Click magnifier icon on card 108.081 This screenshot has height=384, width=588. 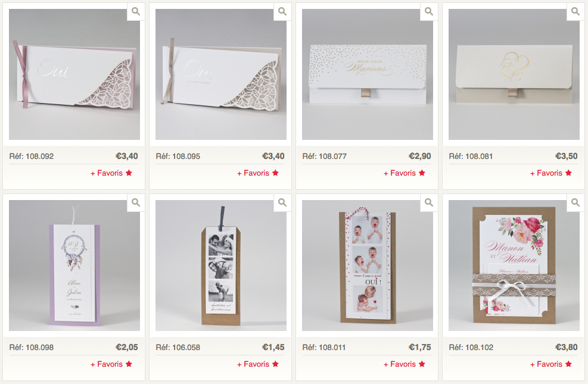(575, 12)
